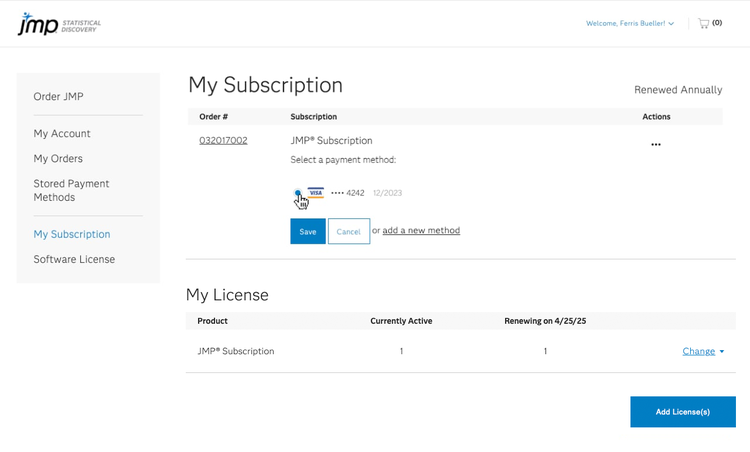Screen dimensions: 750x452
Task: Click the add a new method link
Action: pos(421,231)
